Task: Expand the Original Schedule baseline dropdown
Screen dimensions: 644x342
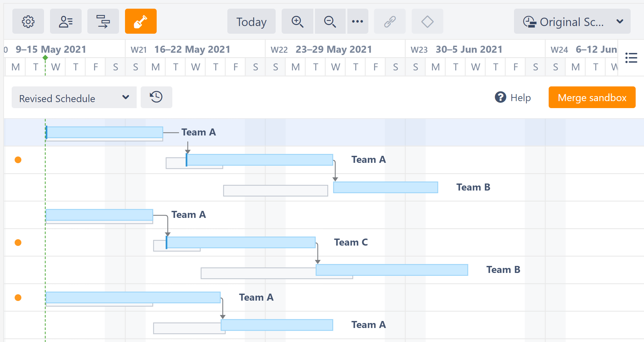Action: [572, 22]
